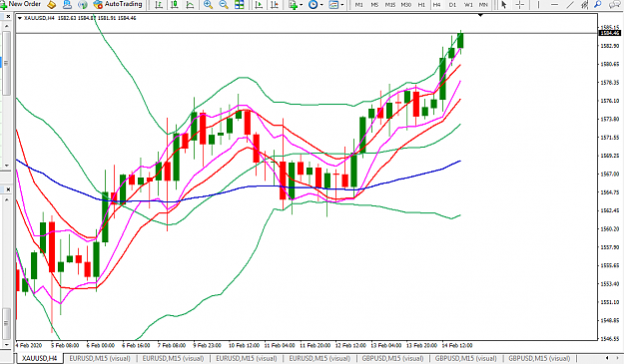The width and height of the screenshot is (624, 364).
Task: Toggle chart auto scroll
Action: pyautogui.click(x=259, y=5)
